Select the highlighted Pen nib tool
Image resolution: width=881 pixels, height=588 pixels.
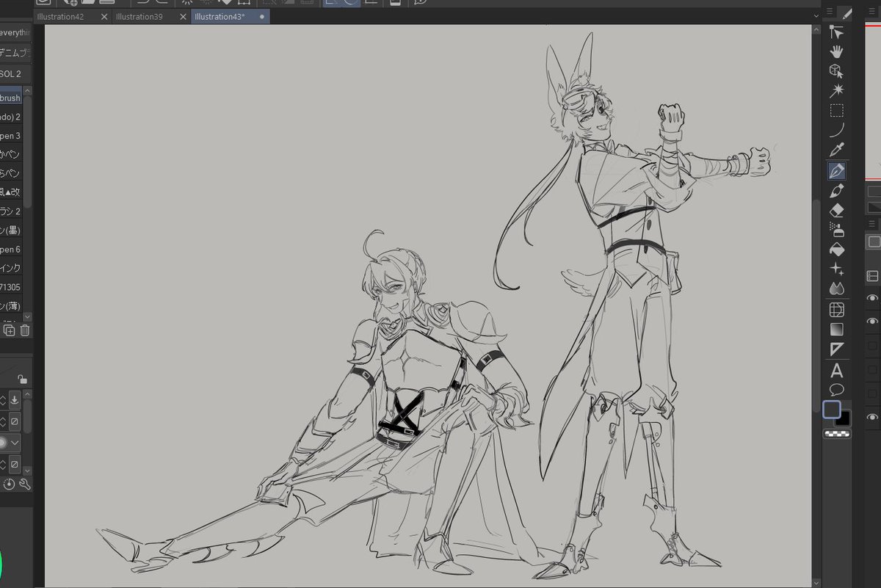pos(836,171)
